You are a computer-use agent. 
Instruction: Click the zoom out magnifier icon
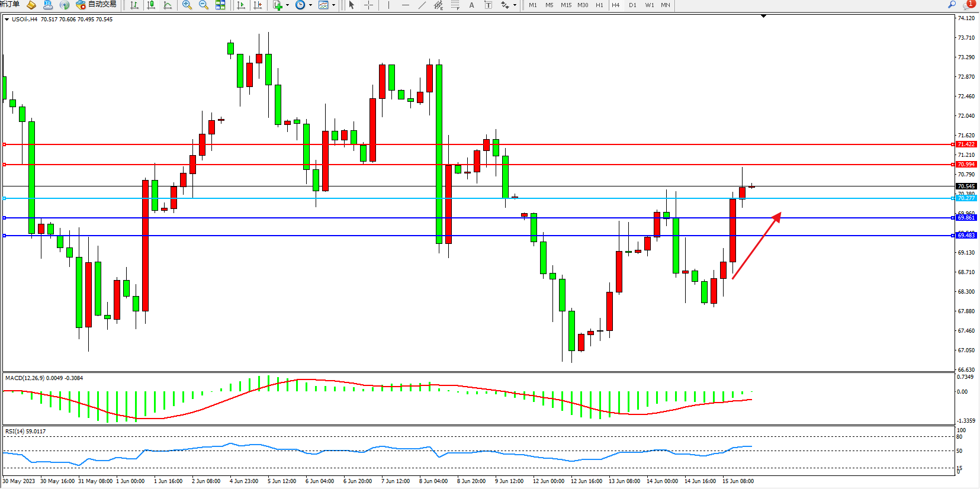[x=204, y=5]
